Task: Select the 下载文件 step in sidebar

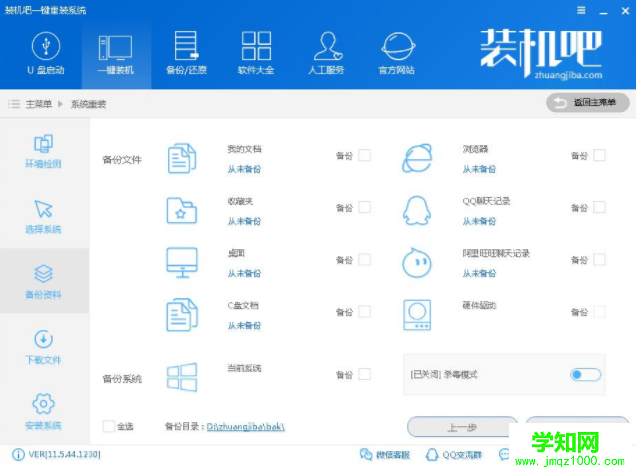Action: pyautogui.click(x=43, y=347)
